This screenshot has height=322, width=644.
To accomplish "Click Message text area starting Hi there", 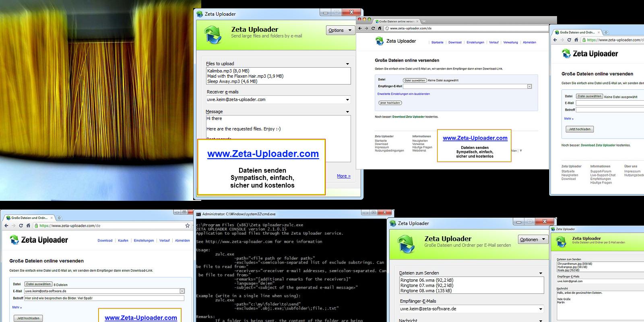I will (278, 138).
